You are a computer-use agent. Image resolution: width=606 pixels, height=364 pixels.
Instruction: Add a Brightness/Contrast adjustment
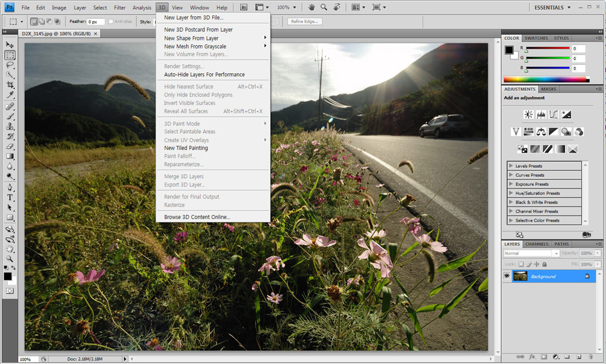(x=528, y=114)
